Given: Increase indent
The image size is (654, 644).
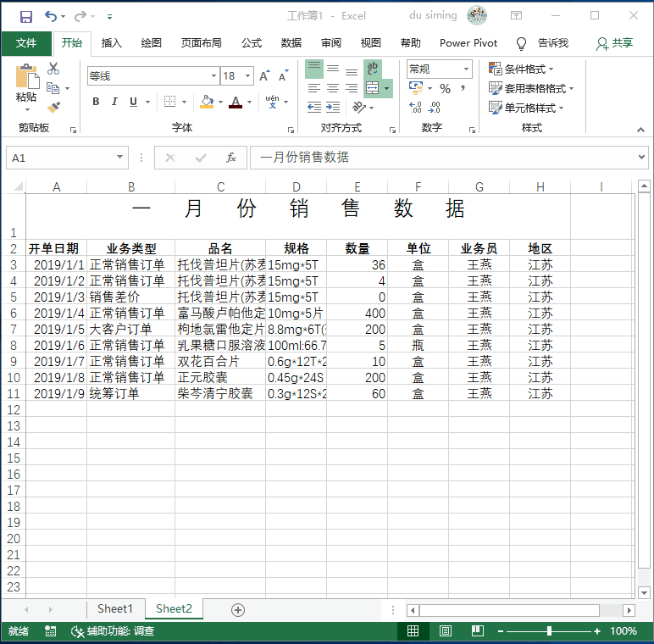Looking at the screenshot, I should click(333, 108).
